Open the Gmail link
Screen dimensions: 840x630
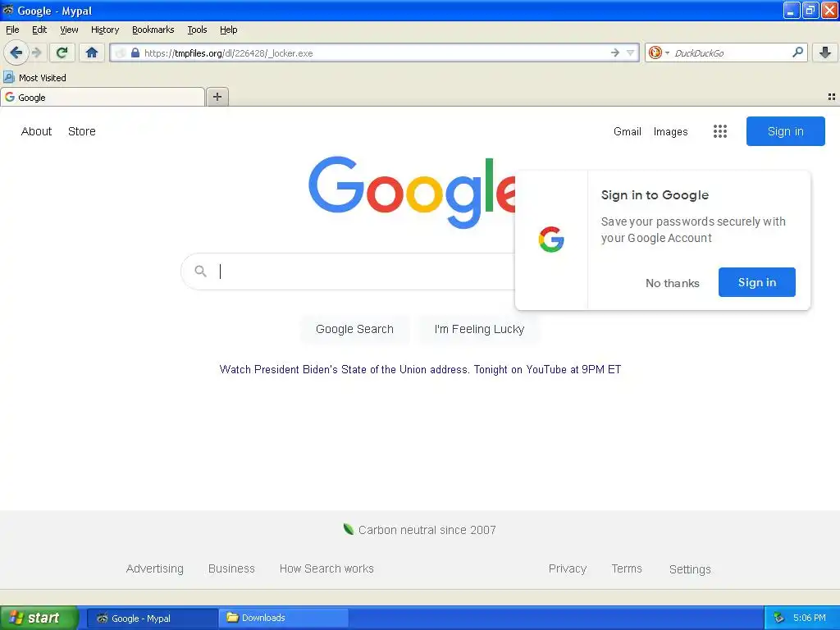pyautogui.click(x=627, y=131)
